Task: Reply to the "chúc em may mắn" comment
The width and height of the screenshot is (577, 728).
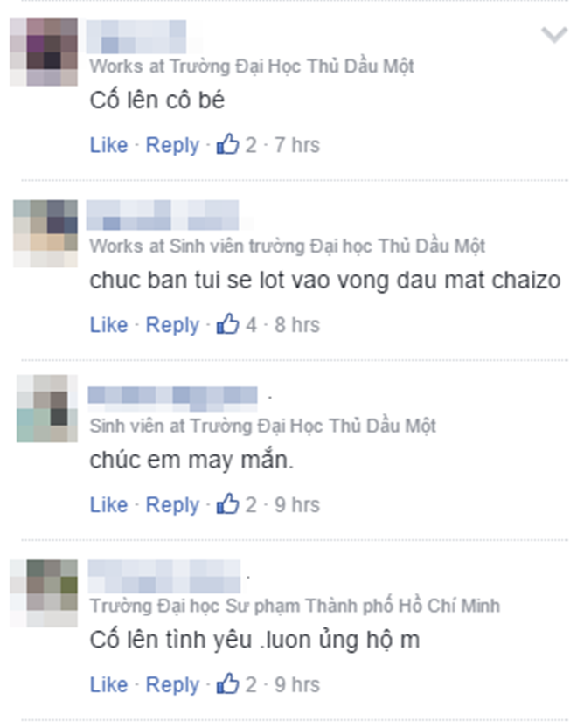Action: [x=172, y=506]
